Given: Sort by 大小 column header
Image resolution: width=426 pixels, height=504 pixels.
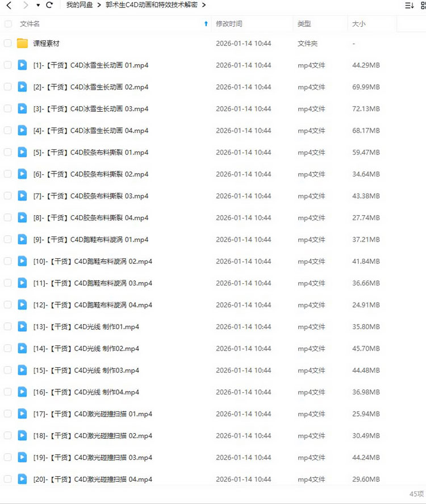Looking at the screenshot, I should tap(358, 24).
